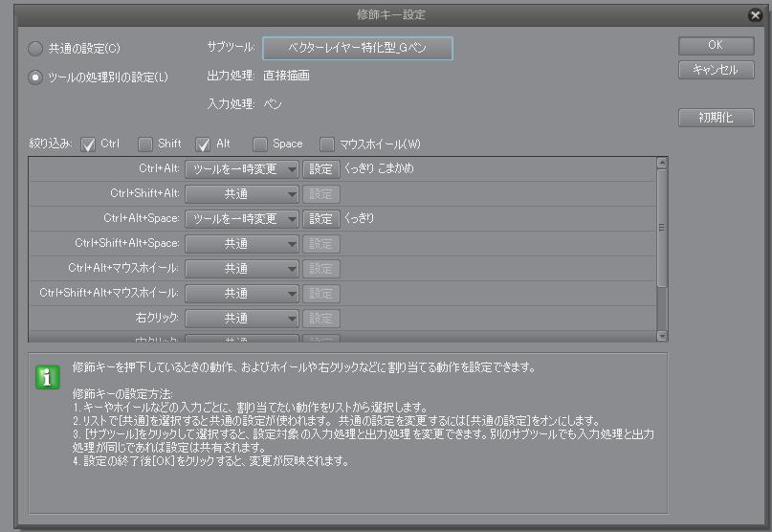Open the Ctrl+Alt action dropdown

pos(242,169)
